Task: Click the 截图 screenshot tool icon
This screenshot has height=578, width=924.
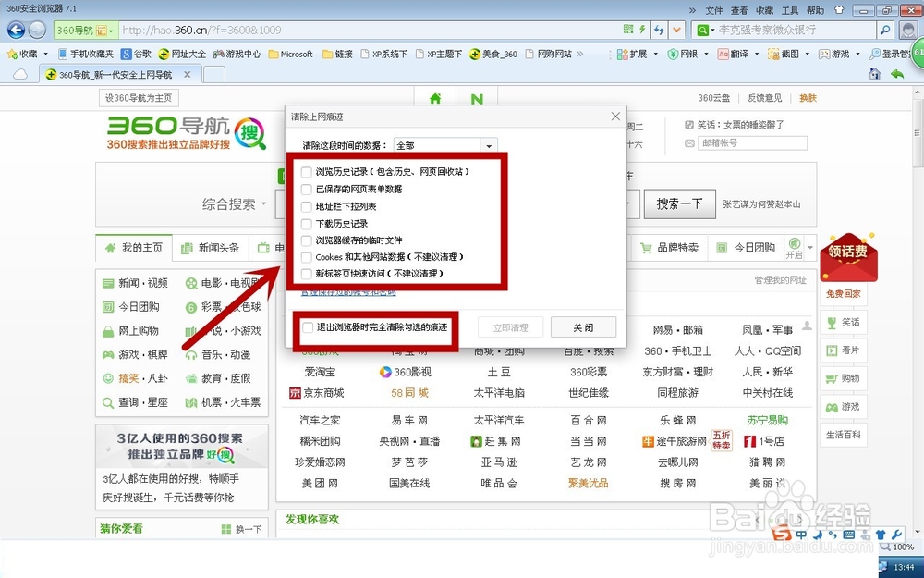Action: [784, 54]
